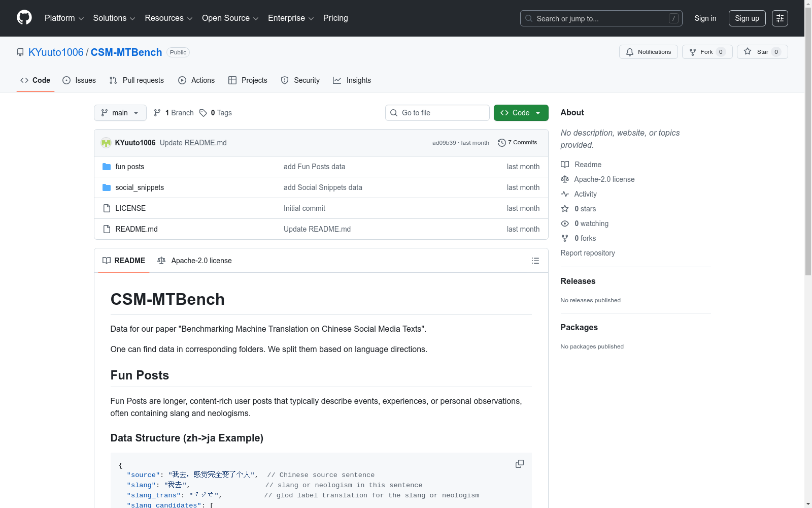Expand the Solutions menu

point(114,18)
